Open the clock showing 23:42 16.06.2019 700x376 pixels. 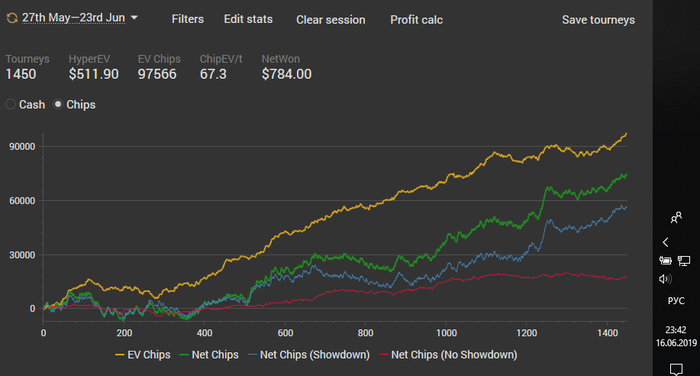[676, 336]
